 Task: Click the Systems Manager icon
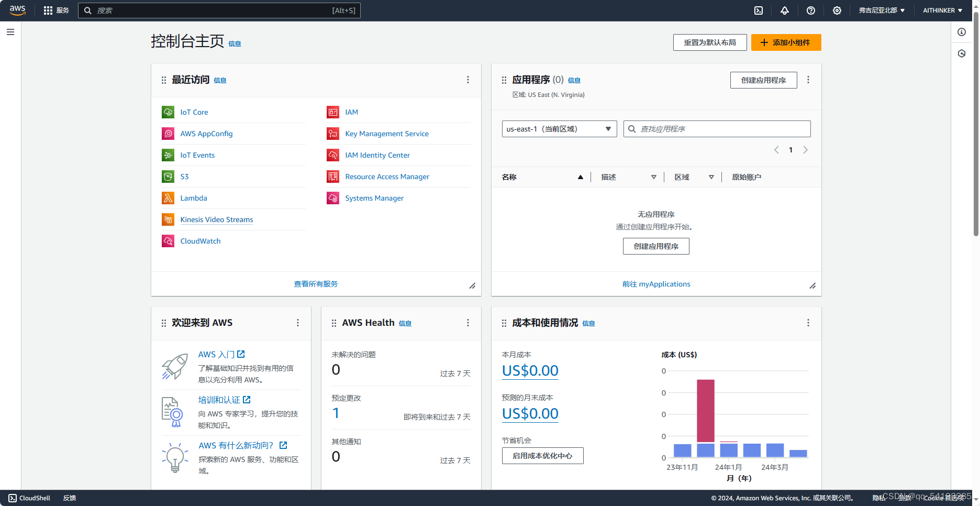point(333,198)
